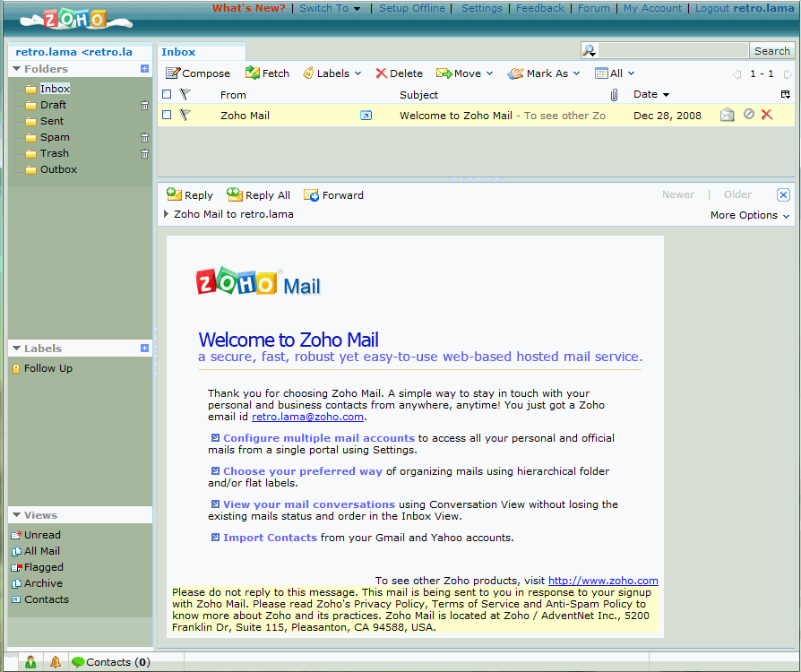Close the message preview pane

click(783, 194)
